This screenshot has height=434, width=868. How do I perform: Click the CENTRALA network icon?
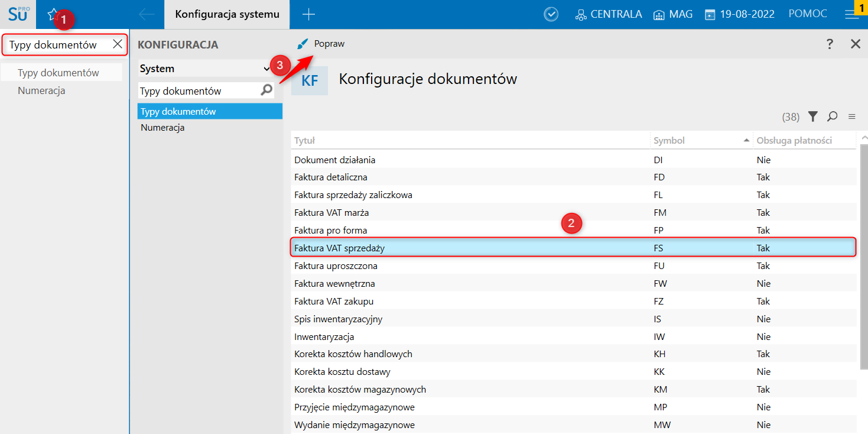[x=581, y=15]
